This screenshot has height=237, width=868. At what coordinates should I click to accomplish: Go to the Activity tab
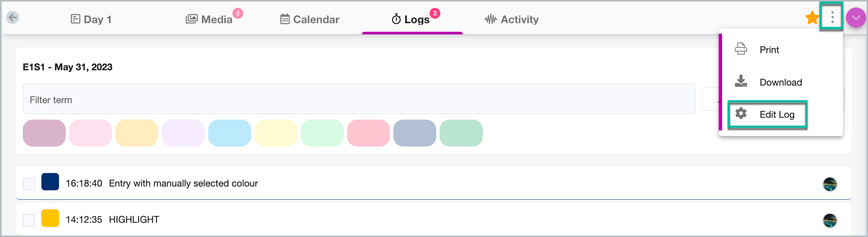(511, 19)
